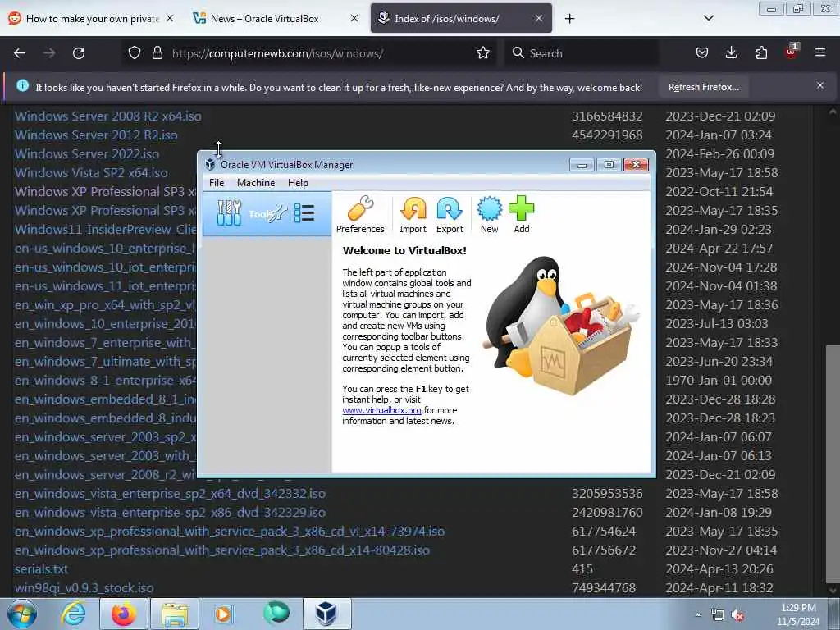Click the Refresh Firefox... button
The width and height of the screenshot is (840, 630).
(703, 87)
